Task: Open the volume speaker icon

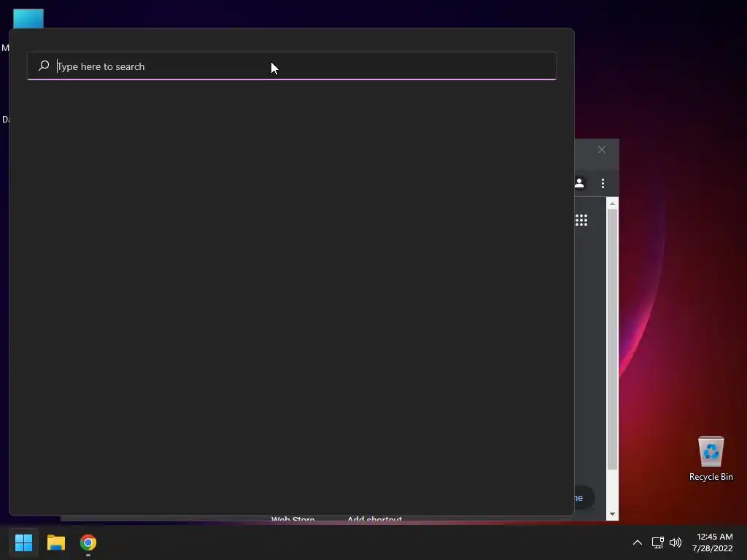Action: click(x=676, y=542)
